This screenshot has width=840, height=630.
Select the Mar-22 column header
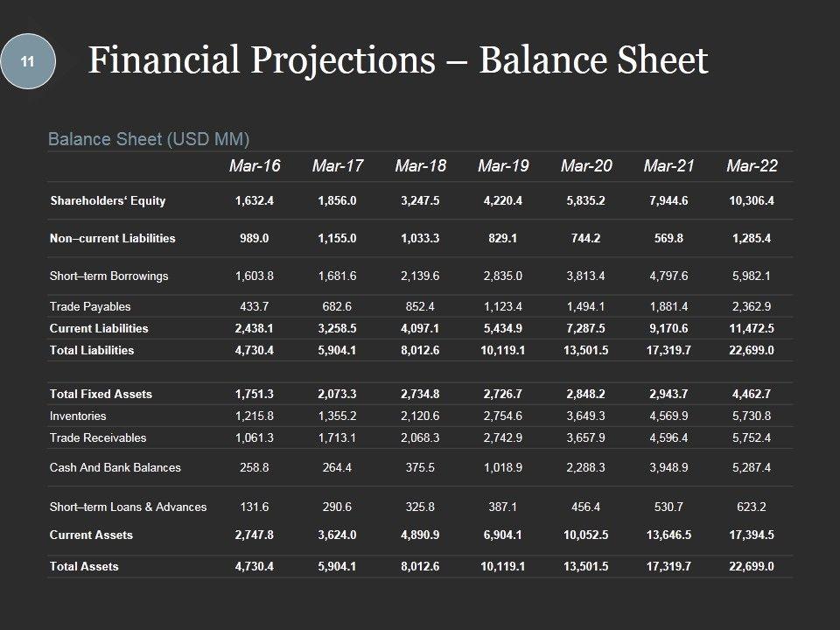point(752,166)
